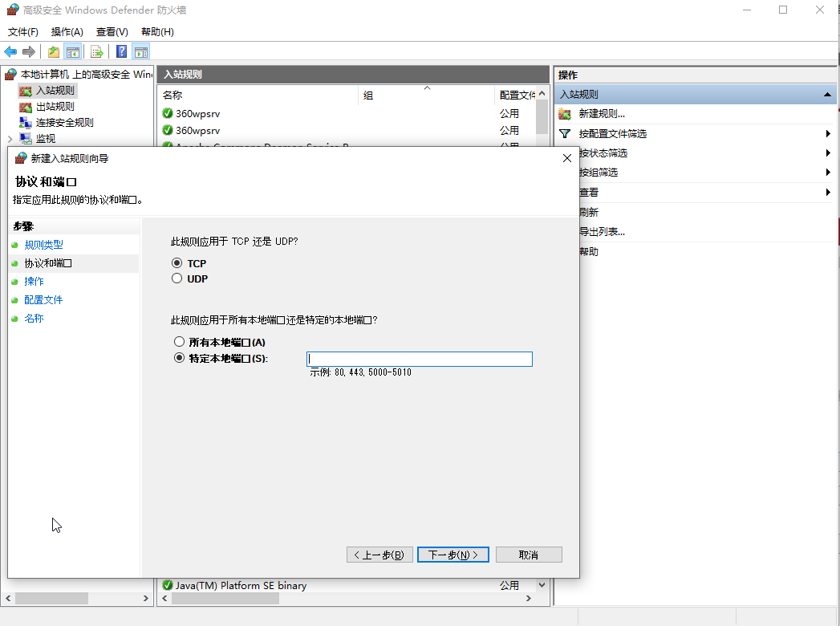This screenshot has height=626, width=840.
Task: Click the Forward arrow toolbar icon
Action: click(x=29, y=51)
